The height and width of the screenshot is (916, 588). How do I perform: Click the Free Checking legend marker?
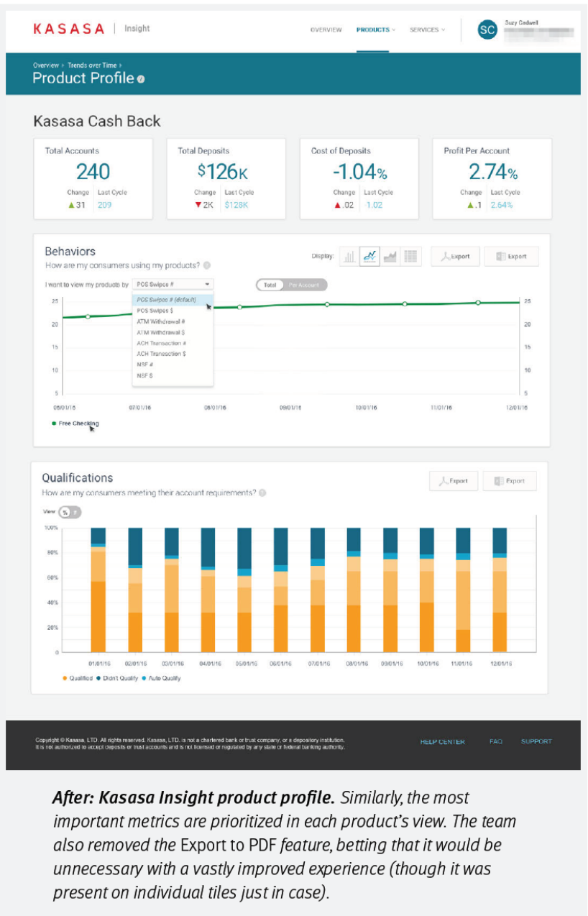(54, 423)
